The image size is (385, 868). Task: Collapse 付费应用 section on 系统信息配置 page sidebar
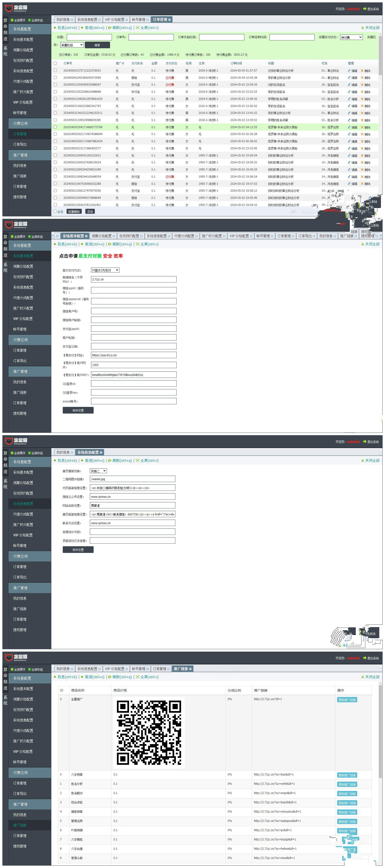pyautogui.click(x=30, y=556)
